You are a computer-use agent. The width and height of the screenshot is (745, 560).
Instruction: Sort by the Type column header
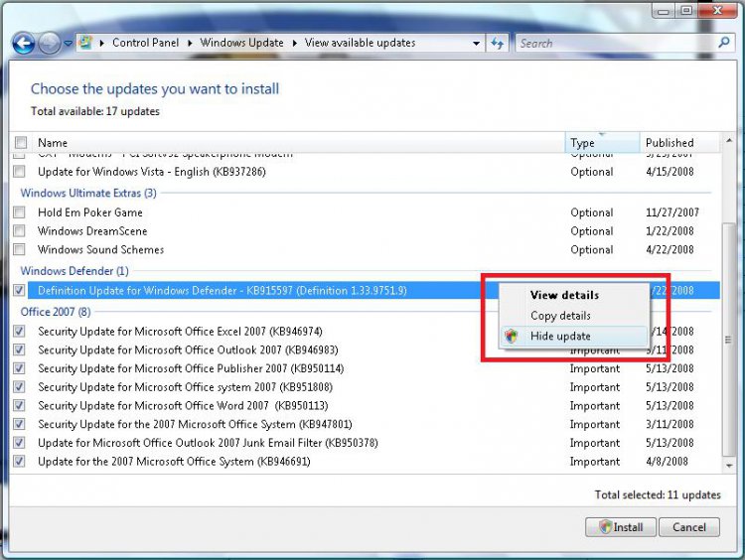602,143
